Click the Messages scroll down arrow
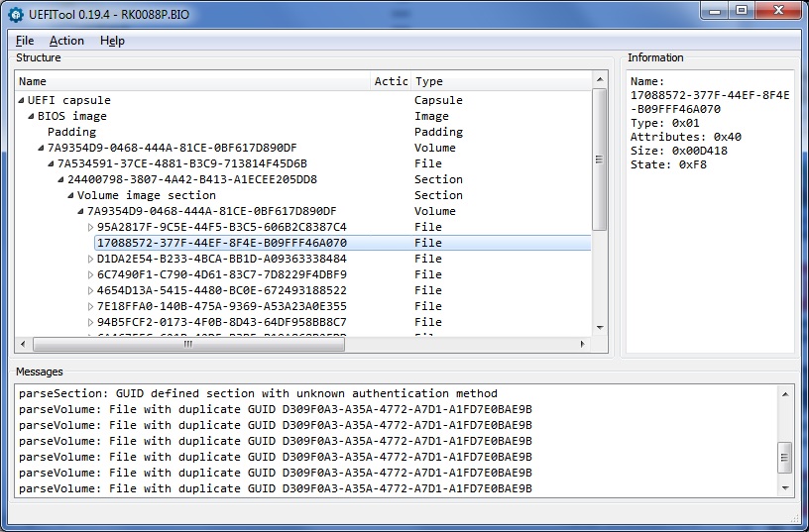Screen dimensions: 809x532 pyautogui.click(x=785, y=488)
